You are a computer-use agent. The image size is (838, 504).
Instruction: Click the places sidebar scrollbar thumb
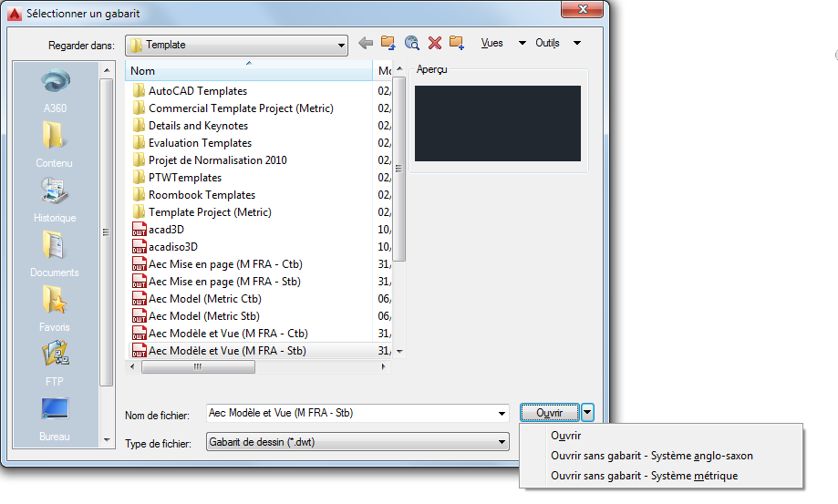click(x=106, y=232)
